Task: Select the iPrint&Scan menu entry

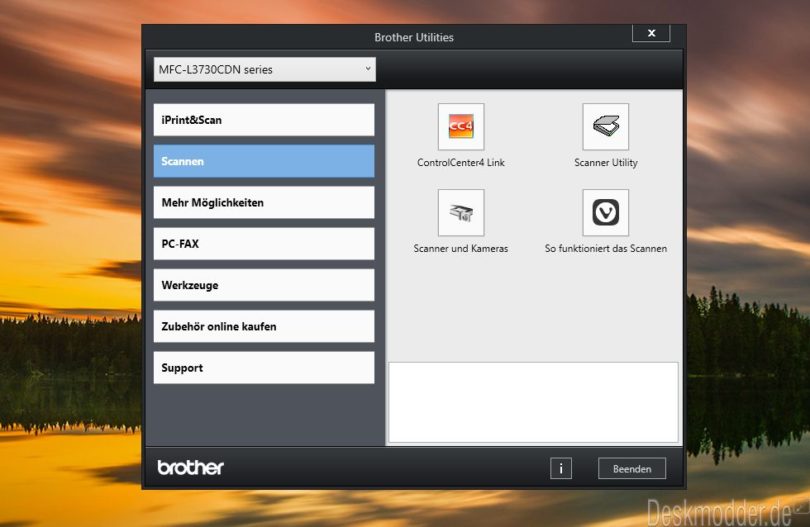Action: [264, 120]
